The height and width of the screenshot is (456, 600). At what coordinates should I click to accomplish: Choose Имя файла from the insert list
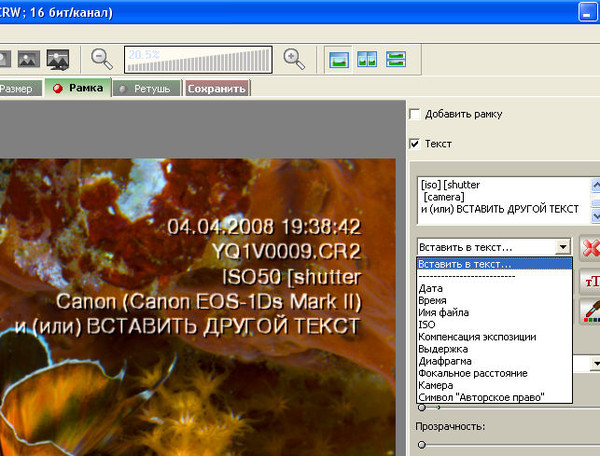coord(494,313)
